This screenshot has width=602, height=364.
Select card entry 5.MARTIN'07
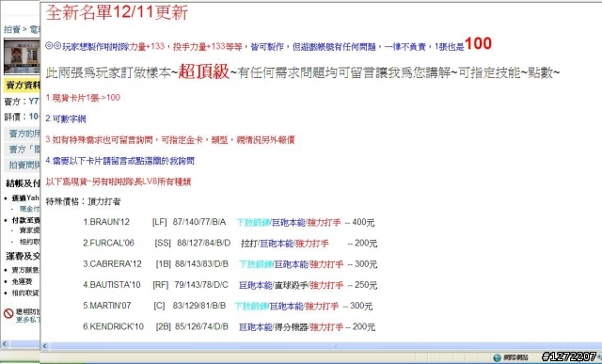(x=106, y=306)
